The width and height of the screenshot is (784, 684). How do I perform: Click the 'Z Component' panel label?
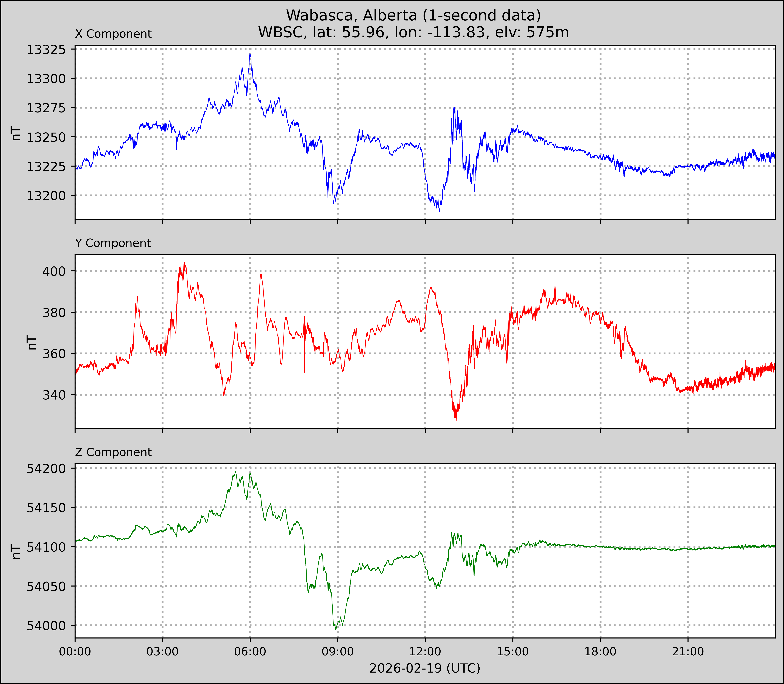(113, 452)
